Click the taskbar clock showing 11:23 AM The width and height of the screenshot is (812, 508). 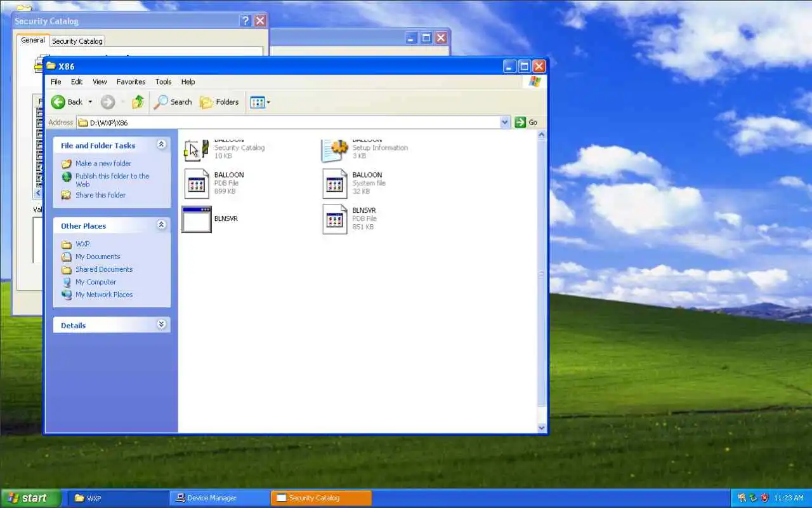[x=789, y=498]
